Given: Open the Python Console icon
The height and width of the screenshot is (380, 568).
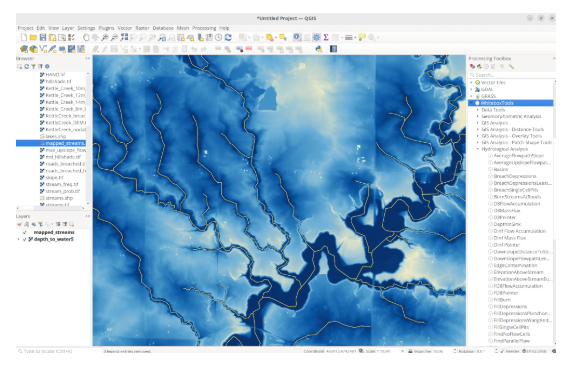Looking at the screenshot, I should 319,49.
